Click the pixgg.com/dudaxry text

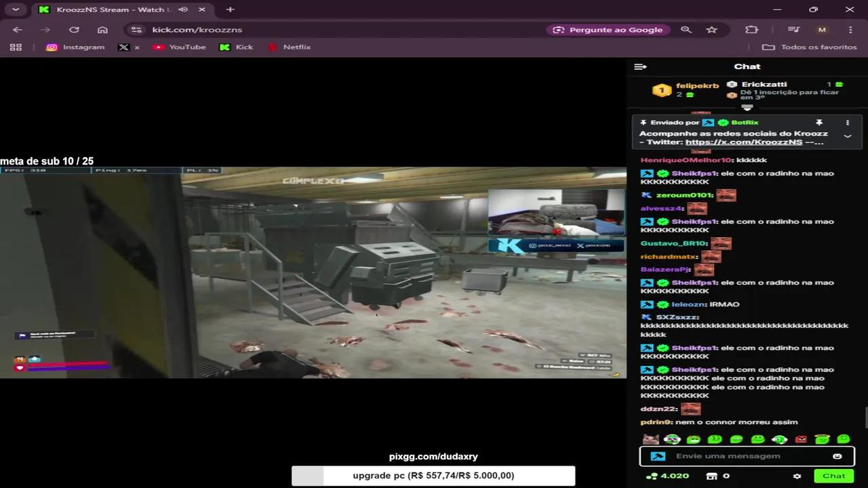[433, 457]
